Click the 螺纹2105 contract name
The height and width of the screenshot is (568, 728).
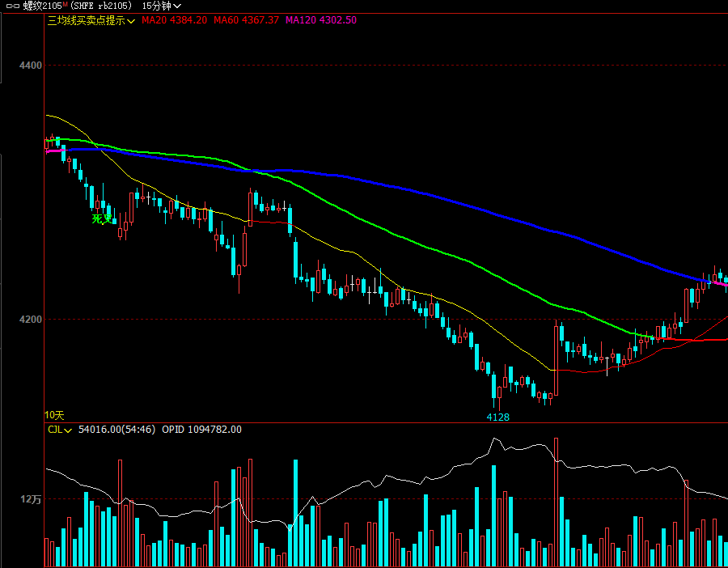42,6
